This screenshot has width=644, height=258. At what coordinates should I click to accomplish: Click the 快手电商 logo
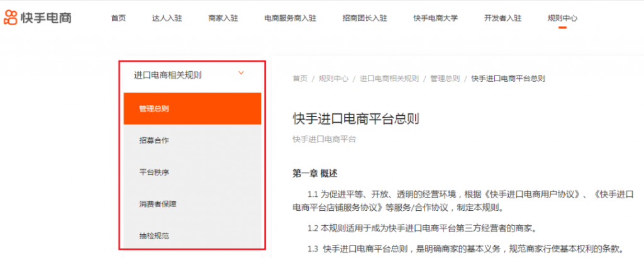point(37,18)
